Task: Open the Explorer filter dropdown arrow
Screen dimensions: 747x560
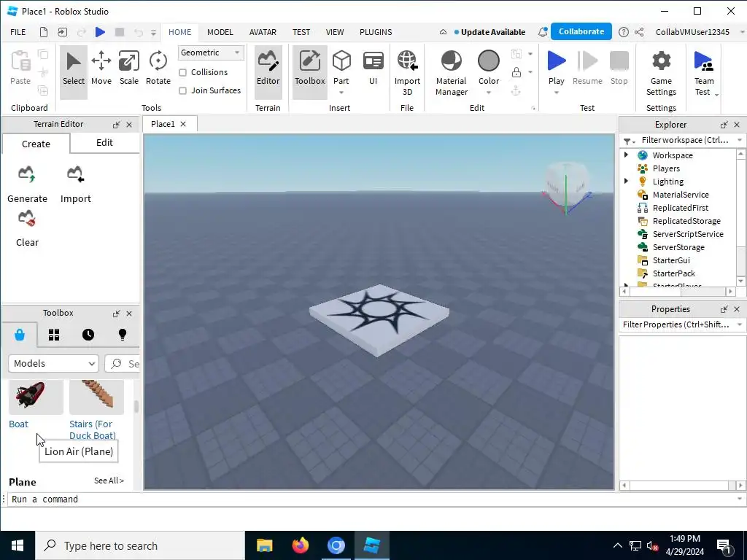Action: tap(740, 140)
